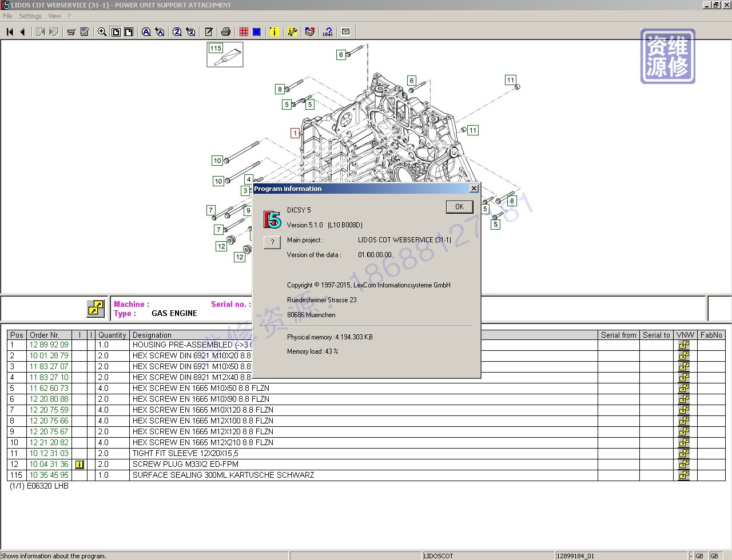Click the blue selection square icon
Image resolution: width=732 pixels, height=560 pixels.
click(x=257, y=32)
